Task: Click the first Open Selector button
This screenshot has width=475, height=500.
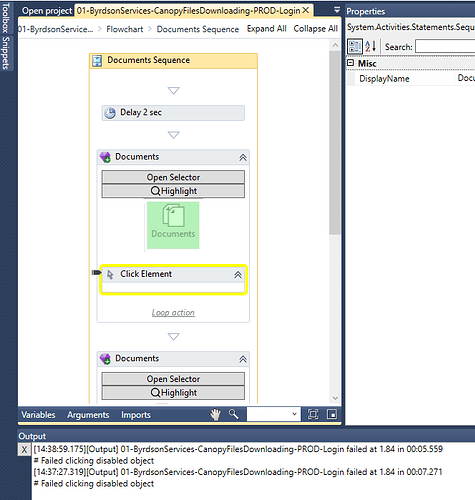Action: pyautogui.click(x=173, y=177)
